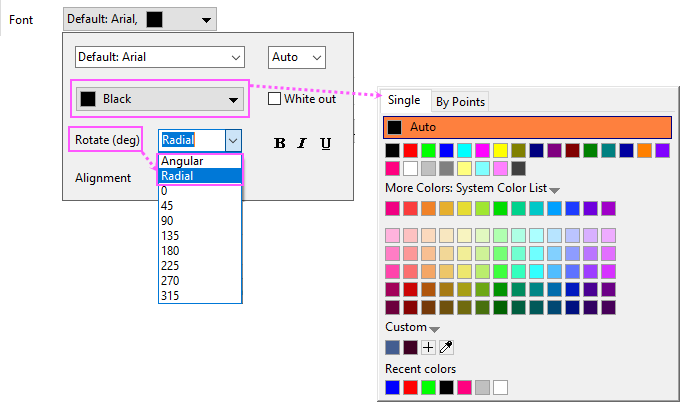Open the Font summary dropdown at top
This screenshot has height=402, width=682.
140,19
